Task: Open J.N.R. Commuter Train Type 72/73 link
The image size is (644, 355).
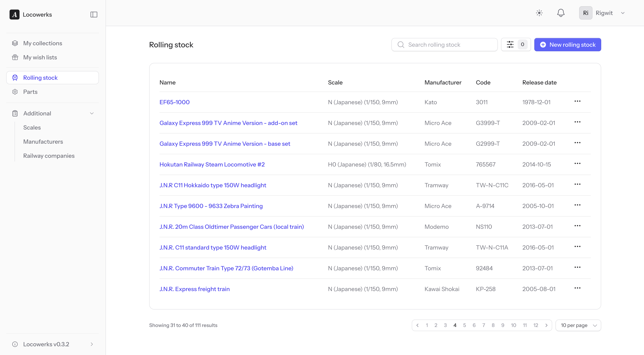Action: coord(226,268)
